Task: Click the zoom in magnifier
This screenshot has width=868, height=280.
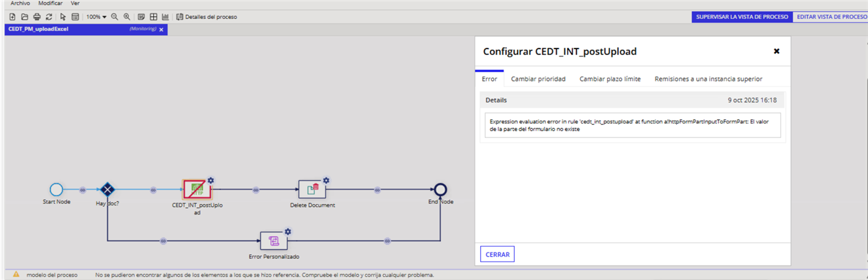Action: [127, 17]
